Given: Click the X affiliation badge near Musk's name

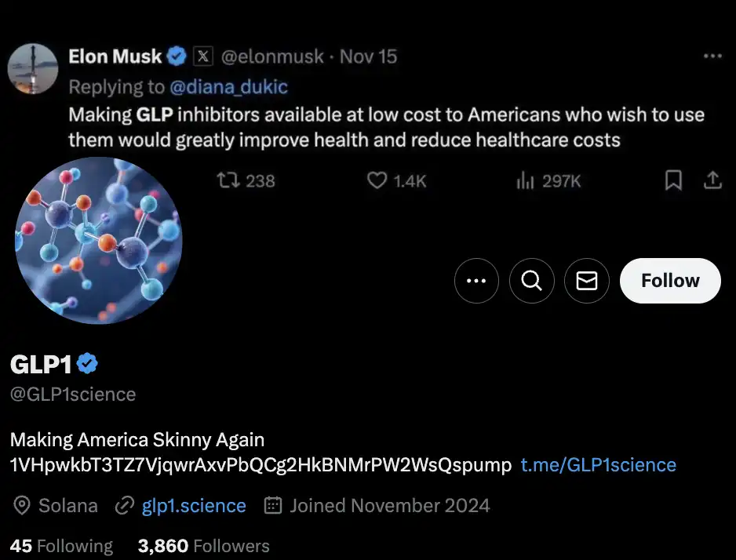Looking at the screenshot, I should [203, 56].
